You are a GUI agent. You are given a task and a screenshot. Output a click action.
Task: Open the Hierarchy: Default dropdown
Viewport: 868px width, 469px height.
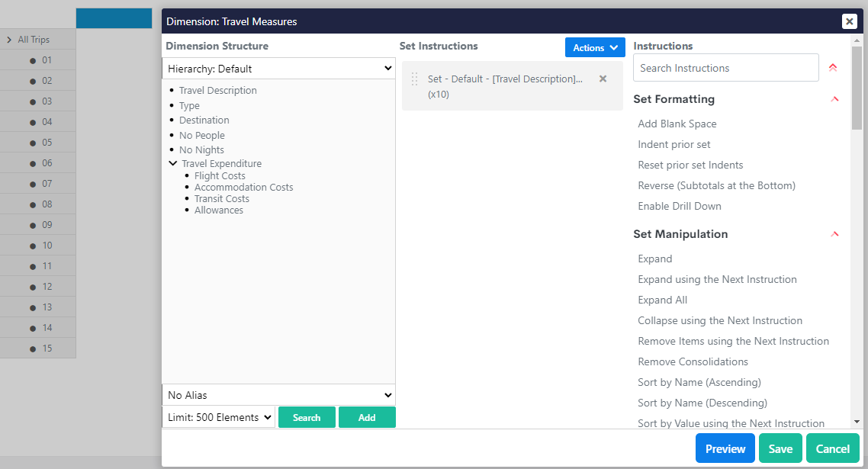click(278, 69)
